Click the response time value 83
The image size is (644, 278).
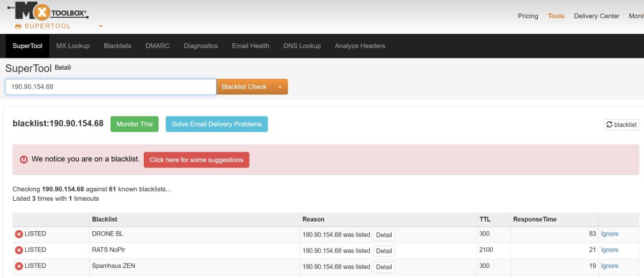592,234
